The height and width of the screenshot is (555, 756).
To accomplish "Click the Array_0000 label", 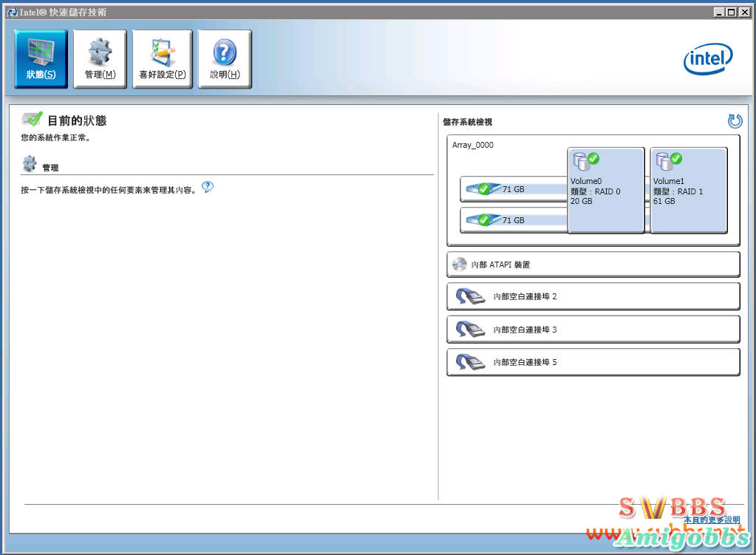I will [473, 145].
